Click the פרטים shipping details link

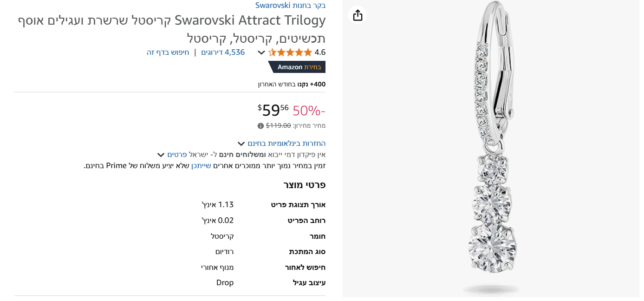177,154
